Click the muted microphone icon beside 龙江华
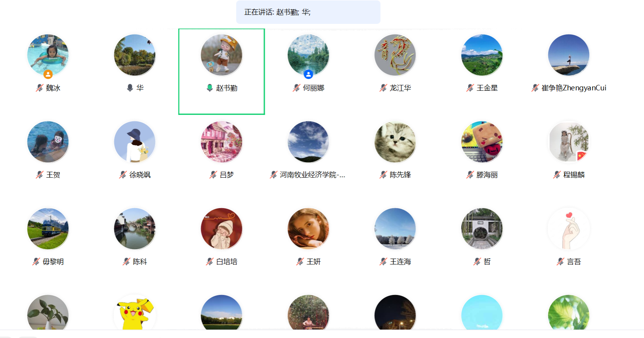 [383, 88]
